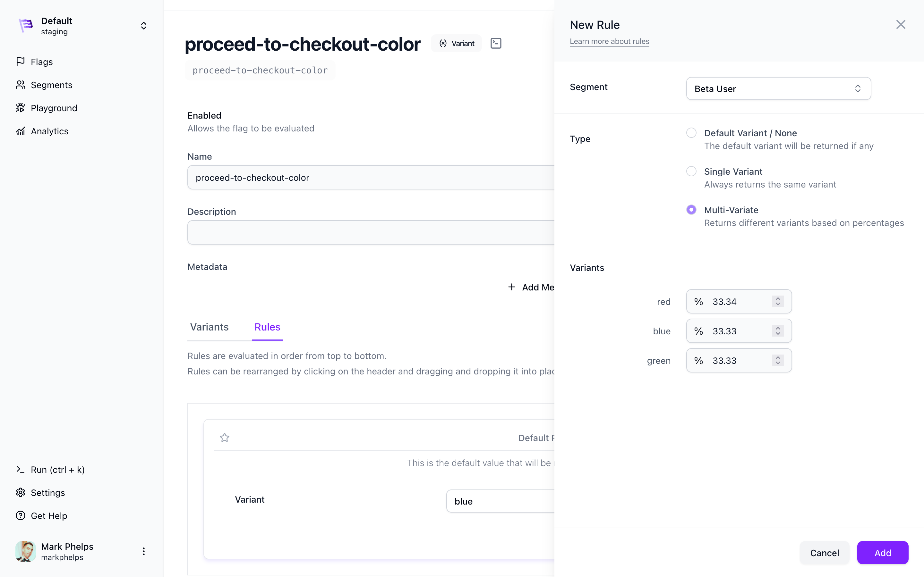Open Settings gear in sidebar
Viewport: 924px width, 577px height.
(x=20, y=492)
